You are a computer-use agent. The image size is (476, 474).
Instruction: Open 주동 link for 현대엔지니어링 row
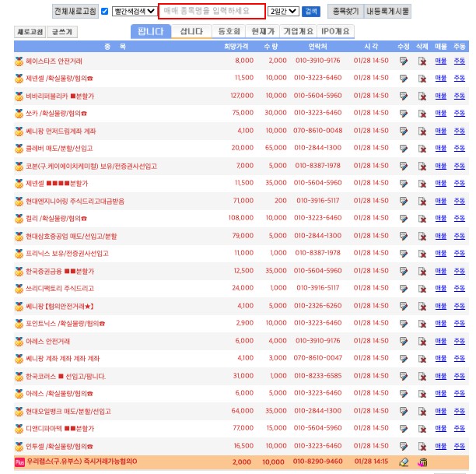click(460, 201)
